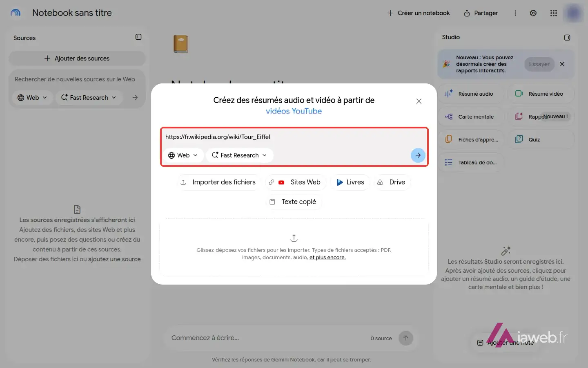Click the magic wand icon in Studio
The width and height of the screenshot is (588, 368).
pyautogui.click(x=506, y=251)
